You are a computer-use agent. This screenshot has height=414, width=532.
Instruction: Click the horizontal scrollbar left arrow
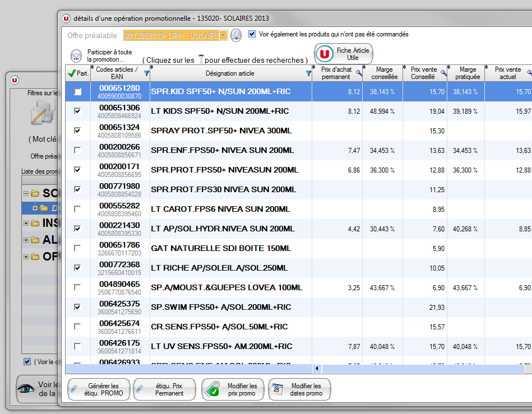[x=317, y=369]
